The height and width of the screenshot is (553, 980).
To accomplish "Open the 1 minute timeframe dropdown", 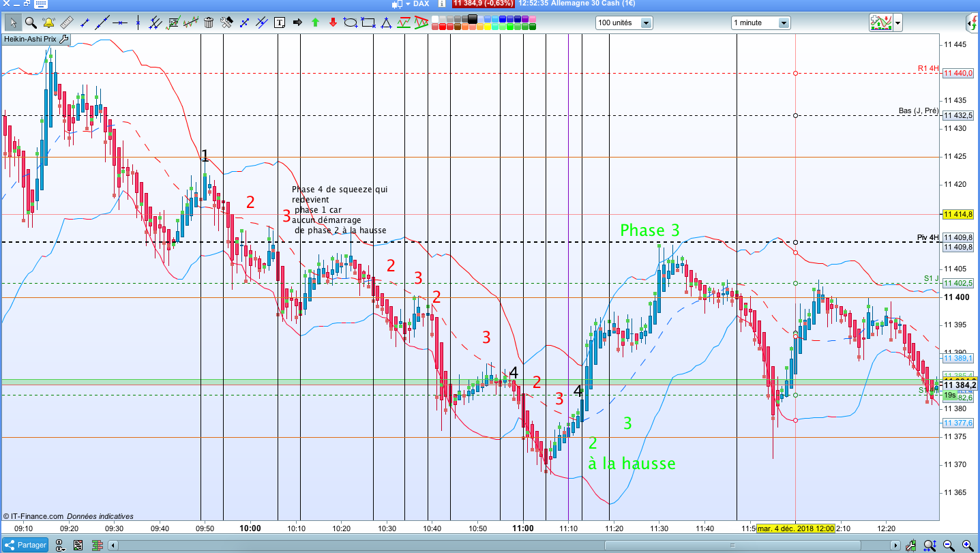I will point(760,23).
